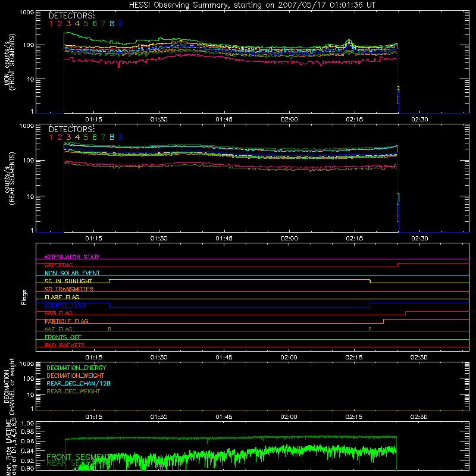The width and height of the screenshot is (476, 476).
Task: Click the SC_TRANSMITTER flag label
Action: (x=68, y=289)
